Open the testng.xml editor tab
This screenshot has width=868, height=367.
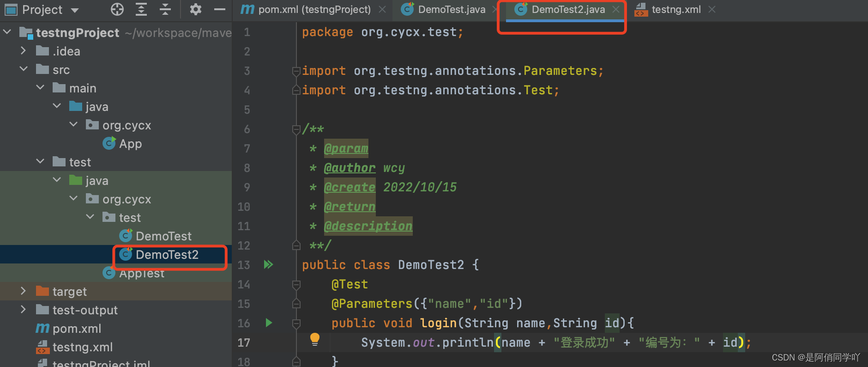[x=676, y=9]
